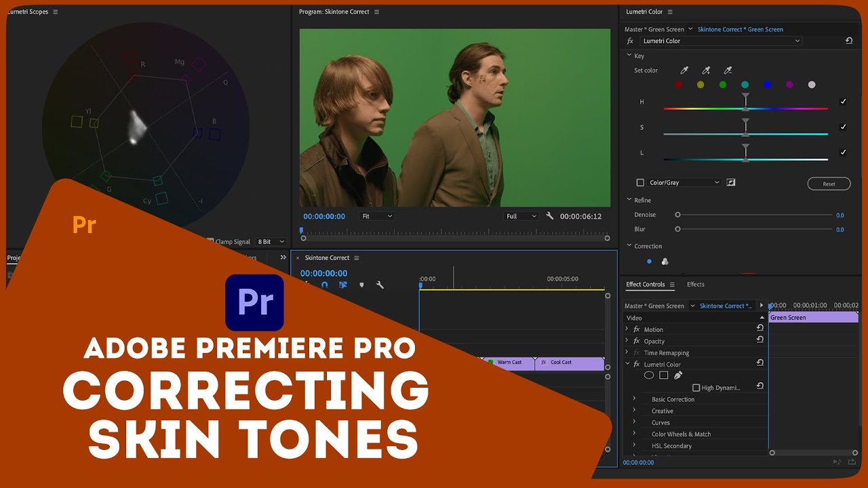Open the Program monitor panel menu

tap(377, 12)
